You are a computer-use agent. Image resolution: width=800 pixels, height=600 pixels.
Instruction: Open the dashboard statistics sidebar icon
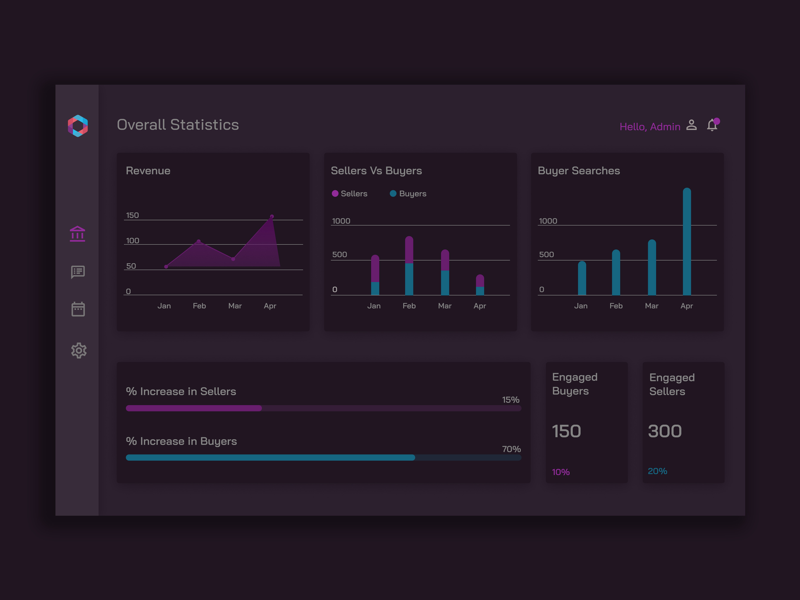79,233
